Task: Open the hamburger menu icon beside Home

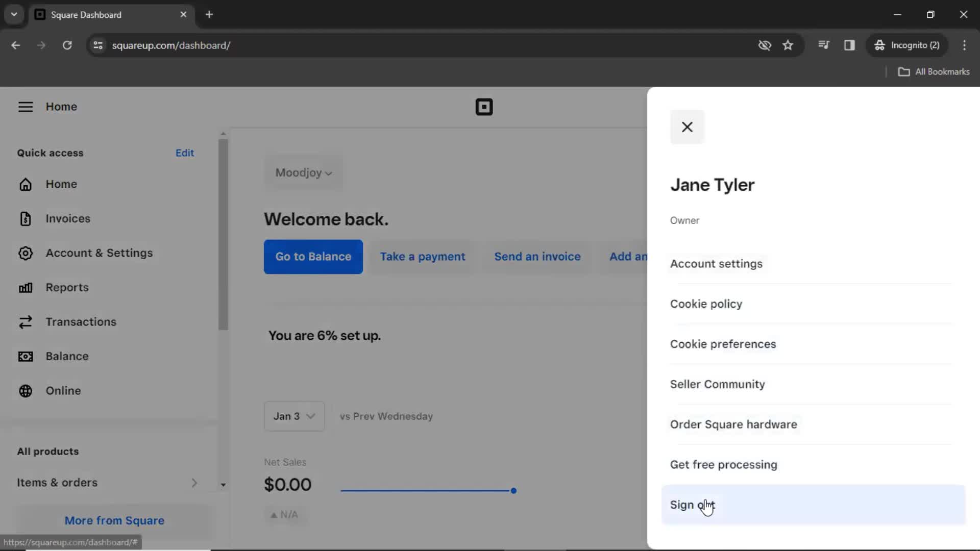Action: pos(26,107)
